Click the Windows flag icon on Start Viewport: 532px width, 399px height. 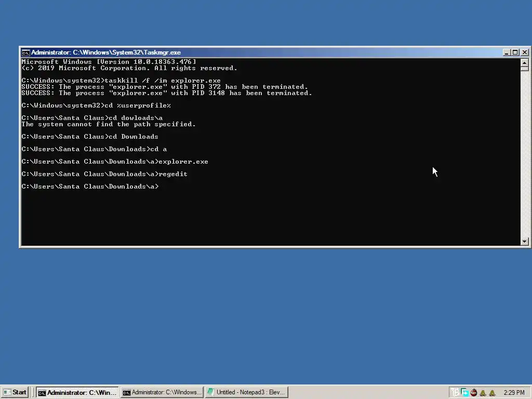[7, 392]
